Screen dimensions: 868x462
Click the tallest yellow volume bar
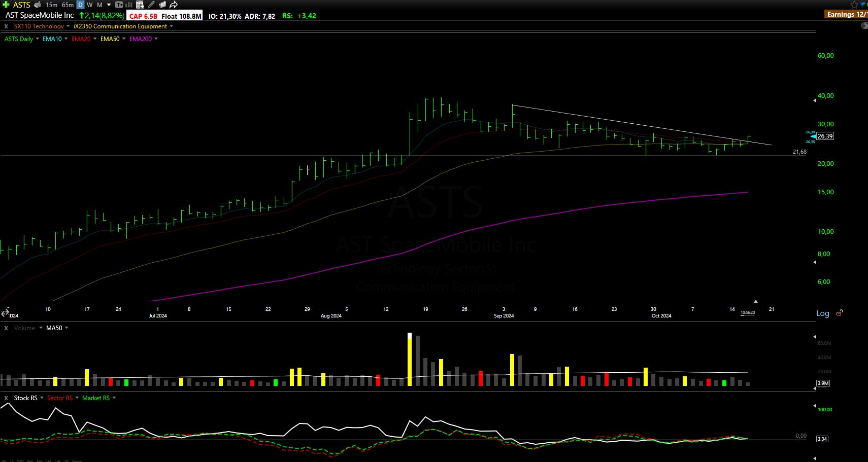tap(410, 360)
